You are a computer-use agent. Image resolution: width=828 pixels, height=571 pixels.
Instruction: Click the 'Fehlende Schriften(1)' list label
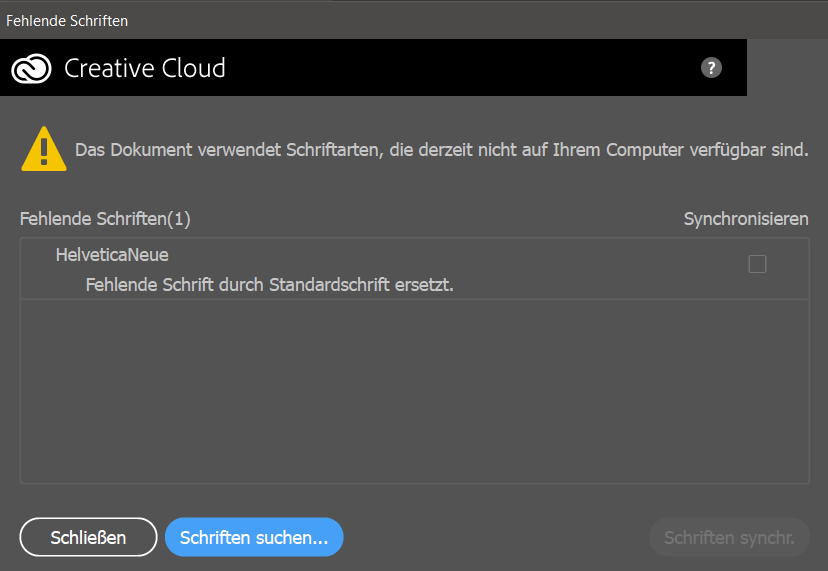pyautogui.click(x=105, y=218)
